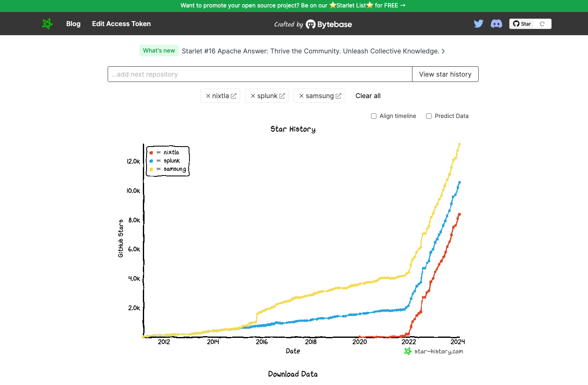Remove the nixtla repository chip

click(208, 96)
